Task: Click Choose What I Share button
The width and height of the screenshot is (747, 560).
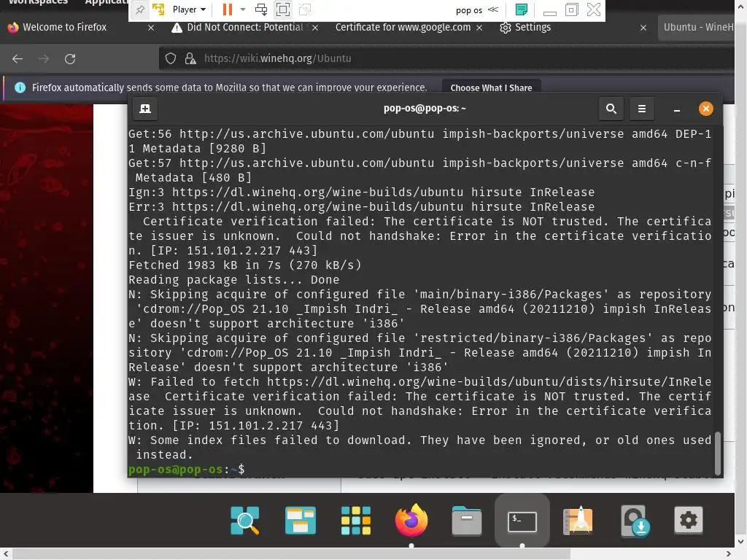Action: click(491, 88)
